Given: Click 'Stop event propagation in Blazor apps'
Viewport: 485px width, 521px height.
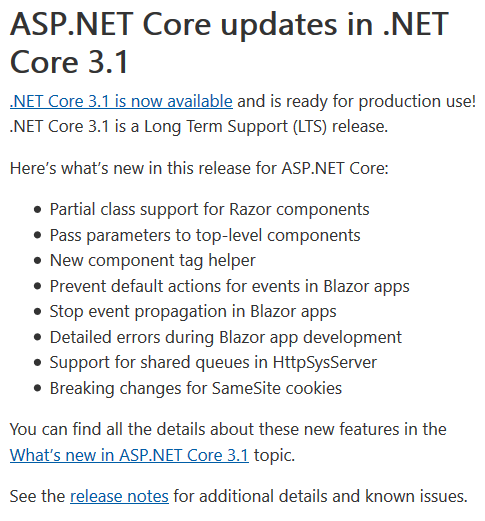Looking at the screenshot, I should point(193,312).
